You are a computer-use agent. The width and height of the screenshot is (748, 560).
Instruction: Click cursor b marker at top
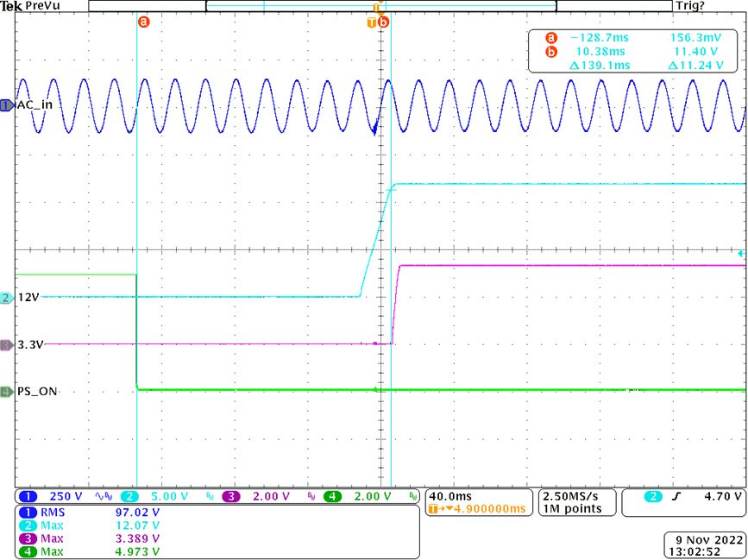click(384, 22)
